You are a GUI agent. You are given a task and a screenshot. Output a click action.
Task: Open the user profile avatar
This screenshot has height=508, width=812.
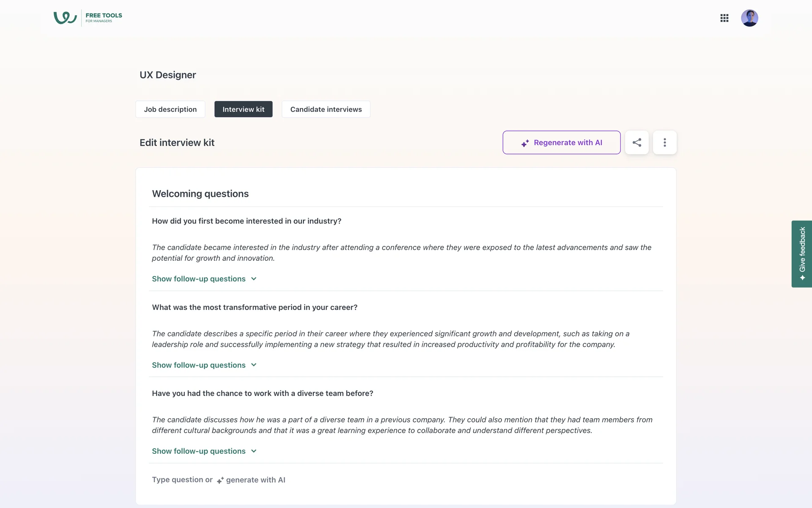(749, 18)
